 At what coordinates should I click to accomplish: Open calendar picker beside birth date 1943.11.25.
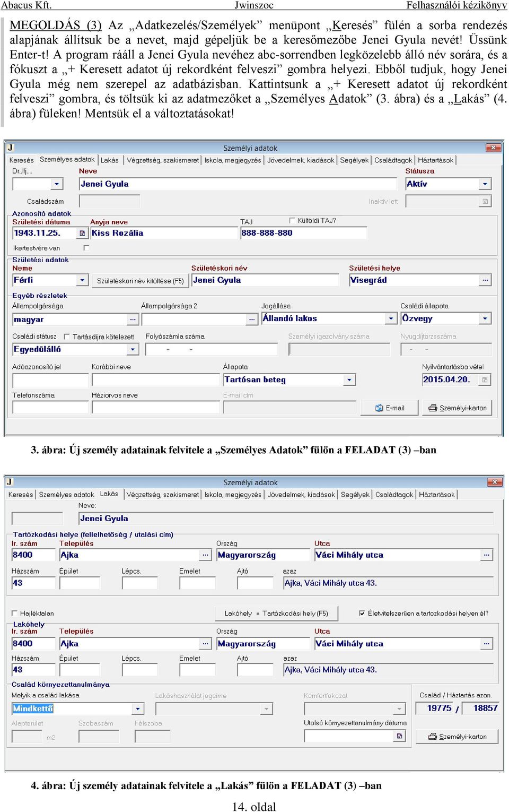tap(82, 233)
